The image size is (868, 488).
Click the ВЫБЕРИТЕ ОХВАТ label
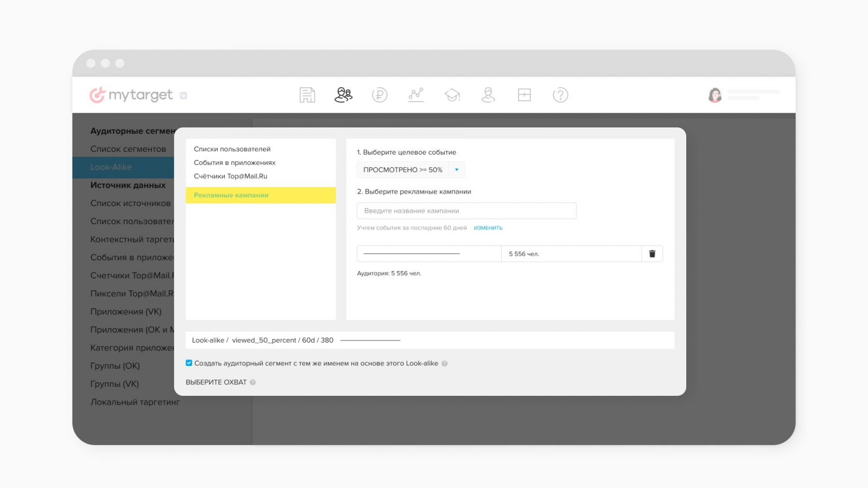point(216,382)
